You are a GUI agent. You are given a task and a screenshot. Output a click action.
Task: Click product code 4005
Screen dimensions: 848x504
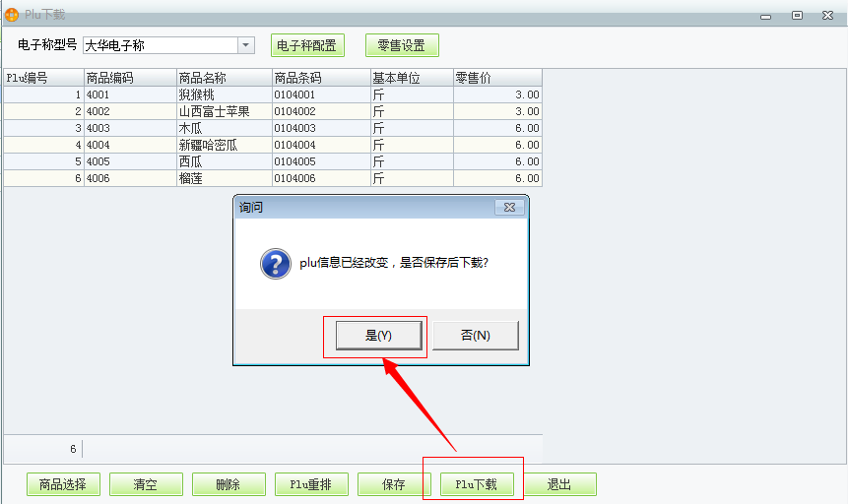point(130,161)
